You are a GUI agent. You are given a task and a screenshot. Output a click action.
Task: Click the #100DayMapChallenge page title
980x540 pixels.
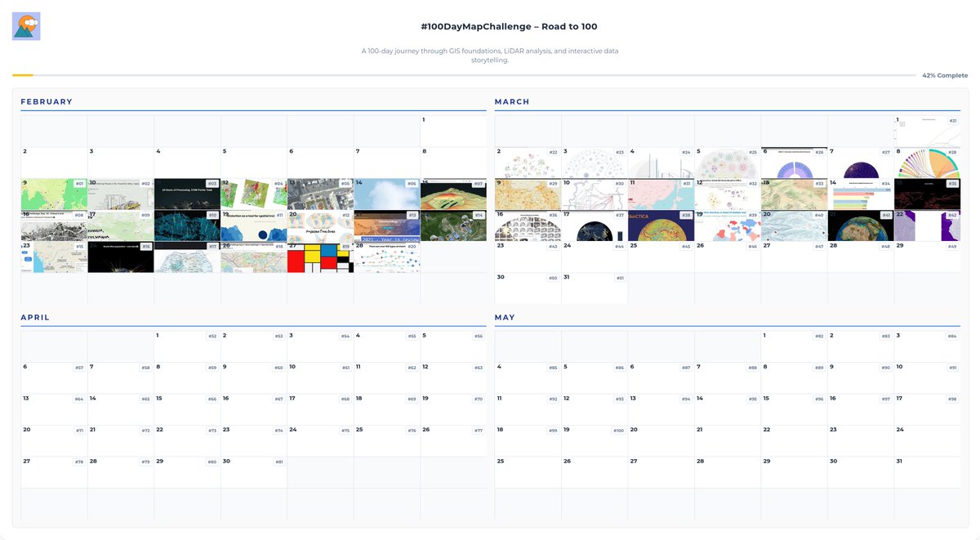[x=509, y=25]
